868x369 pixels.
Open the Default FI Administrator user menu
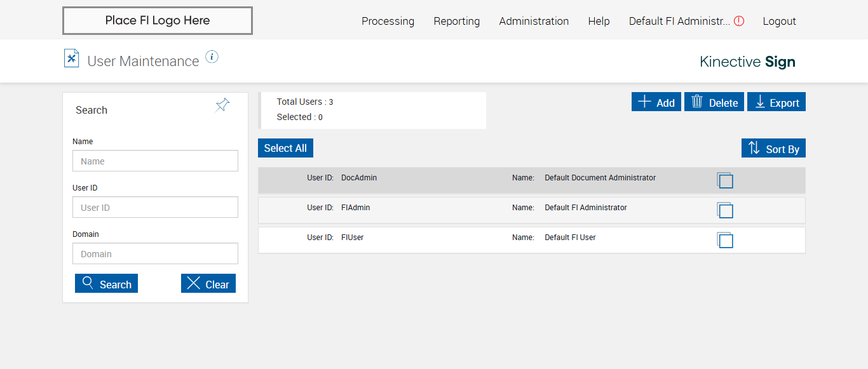point(679,21)
